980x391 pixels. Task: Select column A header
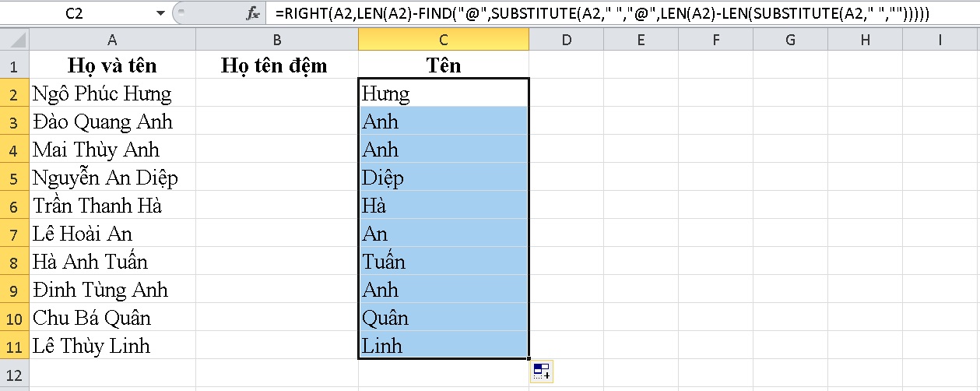click(x=113, y=40)
